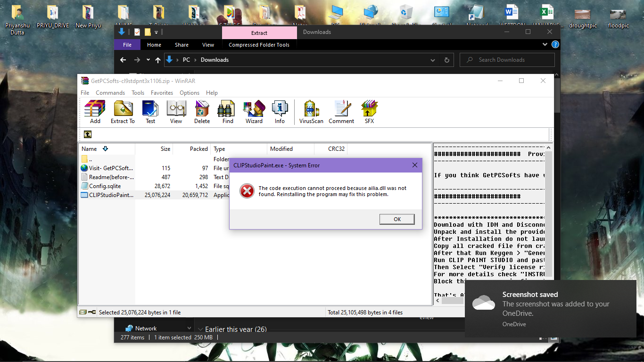Open the WinRAR File menu
The width and height of the screenshot is (644, 362).
[85, 93]
